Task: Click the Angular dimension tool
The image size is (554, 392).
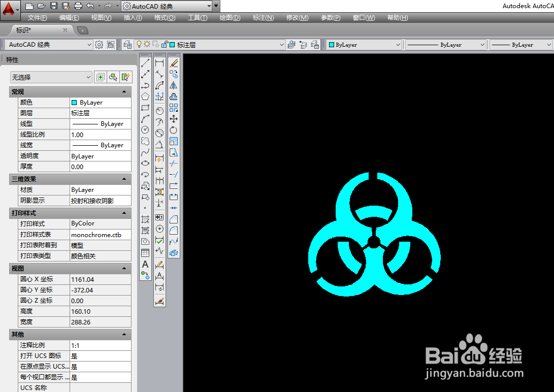Action: pyautogui.click(x=159, y=144)
